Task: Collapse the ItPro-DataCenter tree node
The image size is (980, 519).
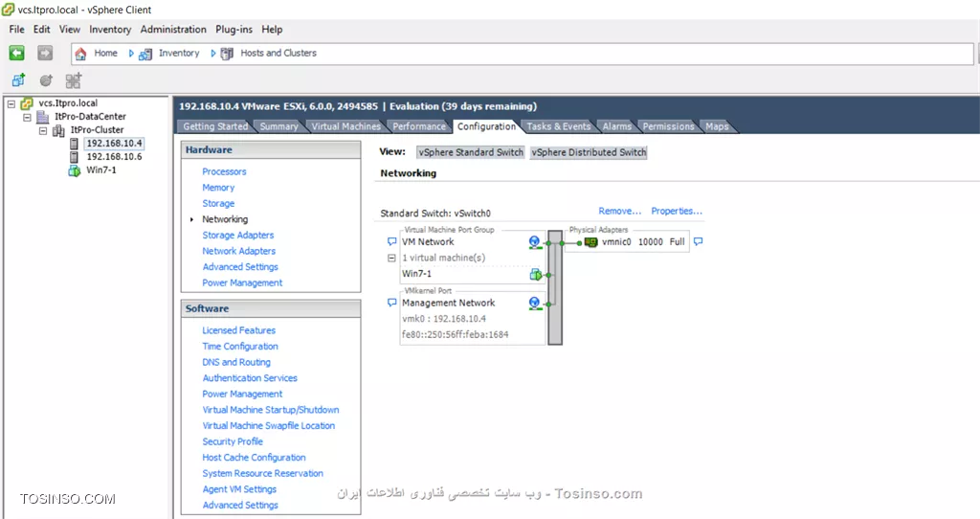Action: coord(27,117)
